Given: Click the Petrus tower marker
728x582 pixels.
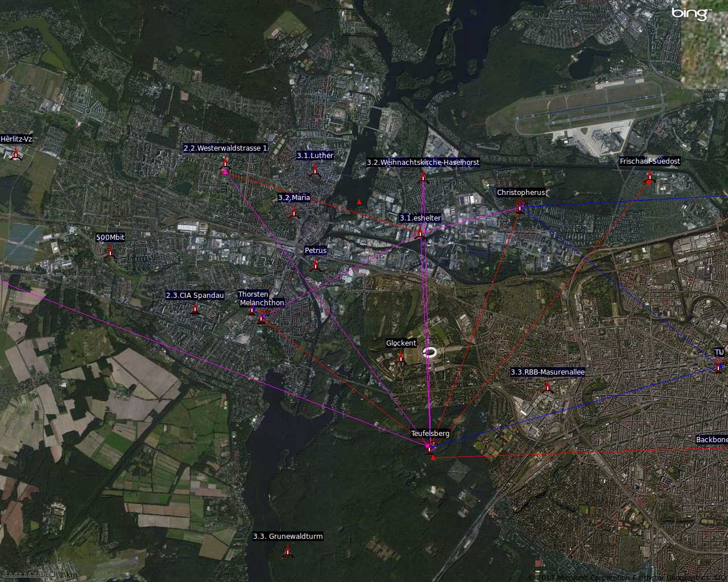Looking at the screenshot, I should click(316, 264).
